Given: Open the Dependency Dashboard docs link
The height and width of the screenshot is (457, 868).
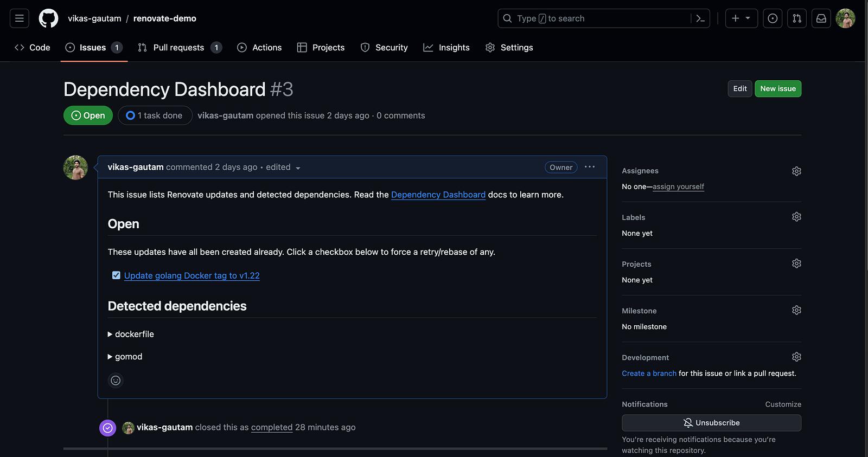Looking at the screenshot, I should [438, 195].
